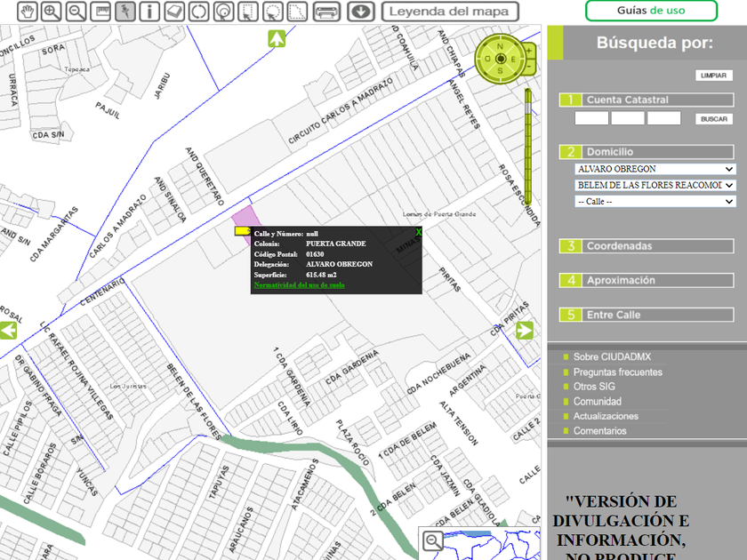Pan map north with green up arrow

pos(277,39)
